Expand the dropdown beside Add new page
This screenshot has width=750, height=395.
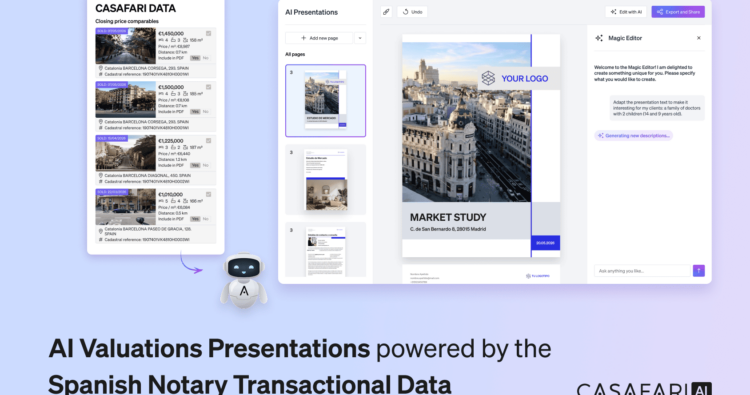pos(360,38)
